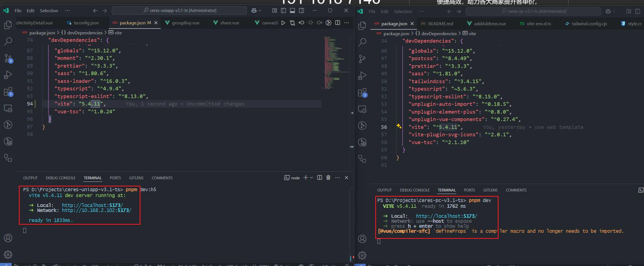The image size is (644, 266).
Task: Open Source Control in the ceres-pc window
Action: pyautogui.click(x=362, y=59)
